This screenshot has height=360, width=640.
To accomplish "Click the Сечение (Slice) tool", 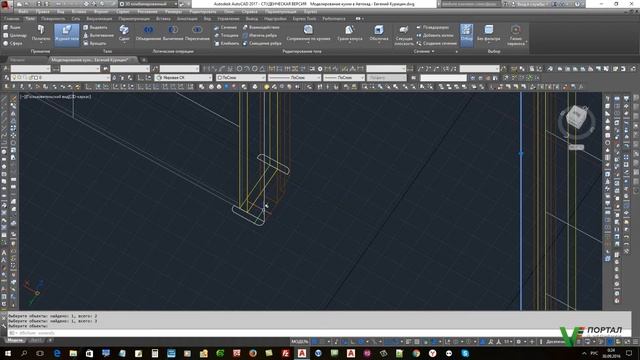I will click(x=225, y=27).
